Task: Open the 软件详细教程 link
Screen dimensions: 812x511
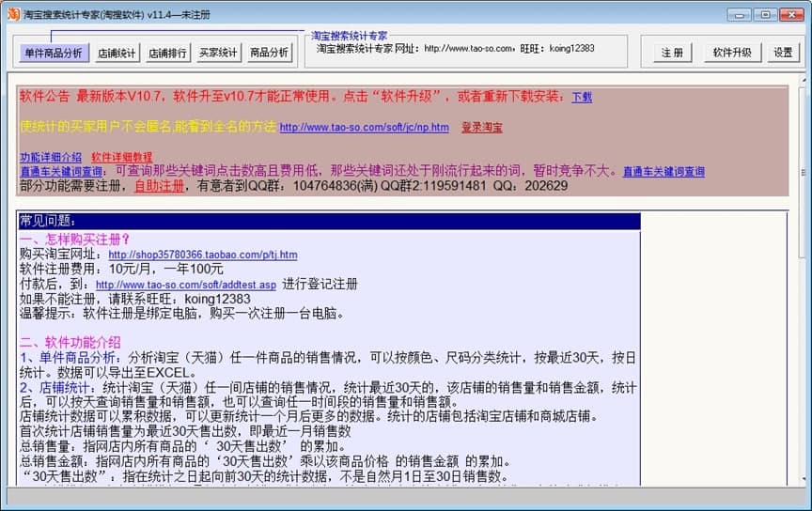Action: coord(122,157)
